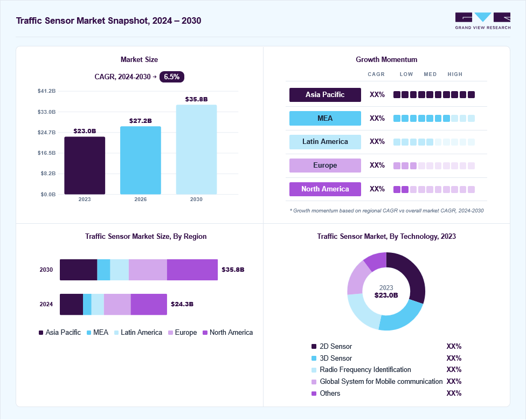Click Global System for Mobile communication swatch
Image resolution: width=526 pixels, height=420 pixels.
314,382
